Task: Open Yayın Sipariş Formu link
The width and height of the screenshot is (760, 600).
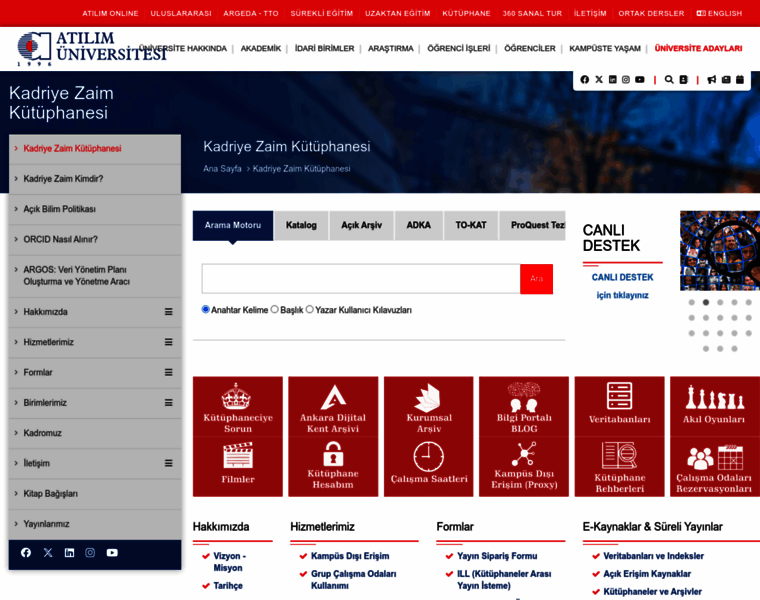Action: pyautogui.click(x=497, y=556)
